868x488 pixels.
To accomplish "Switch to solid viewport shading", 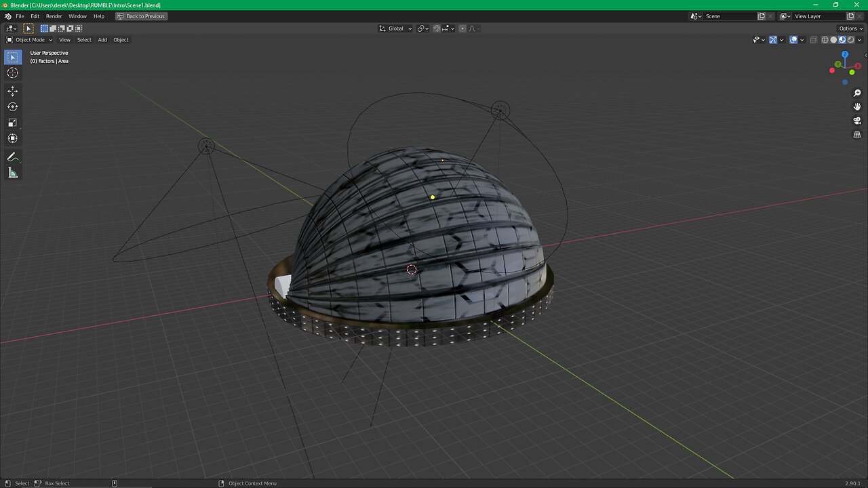I will point(833,40).
